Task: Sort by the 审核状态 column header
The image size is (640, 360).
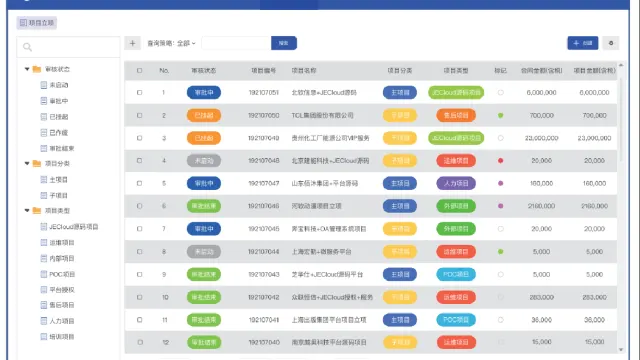Action: (x=204, y=71)
